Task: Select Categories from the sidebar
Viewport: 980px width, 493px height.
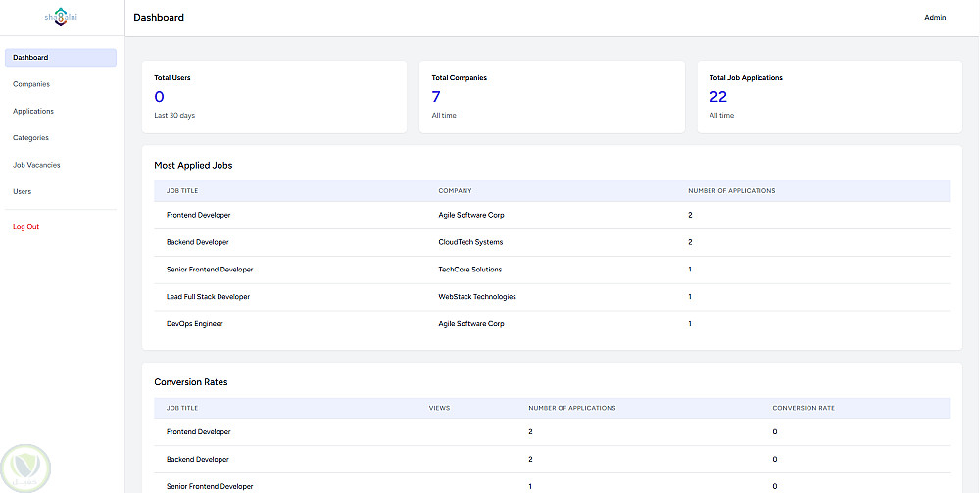Action: pyautogui.click(x=30, y=138)
